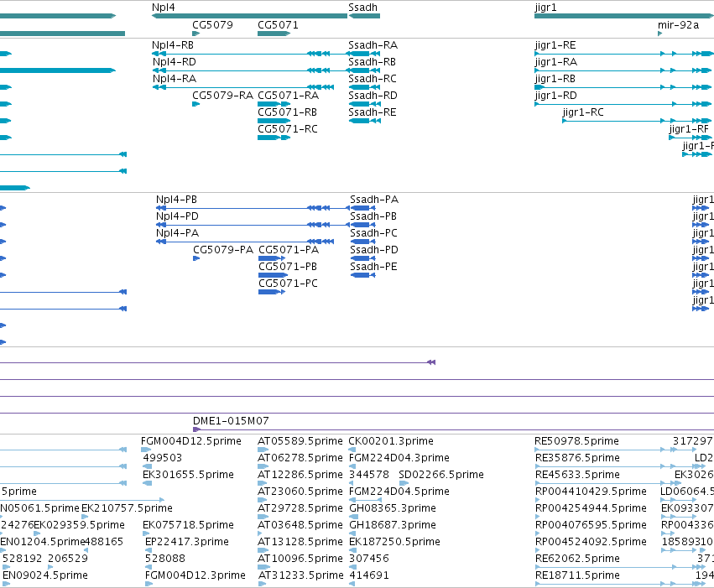Click transcript jigr1-RF
This screenshot has width=714, height=588.
[689, 129]
